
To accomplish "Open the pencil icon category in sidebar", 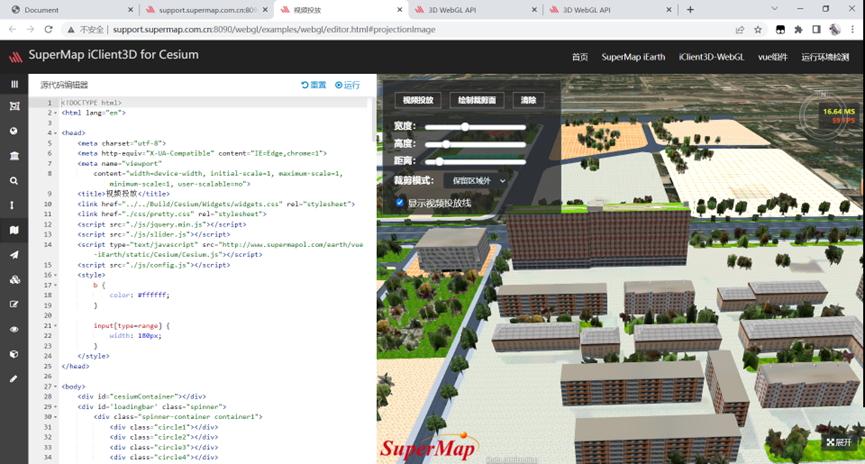I will click(x=14, y=379).
